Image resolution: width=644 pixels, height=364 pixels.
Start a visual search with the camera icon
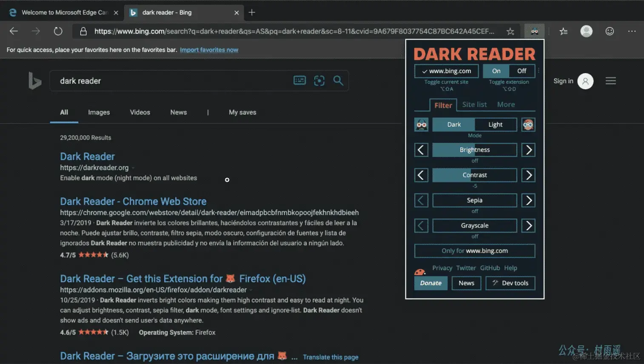tap(319, 80)
